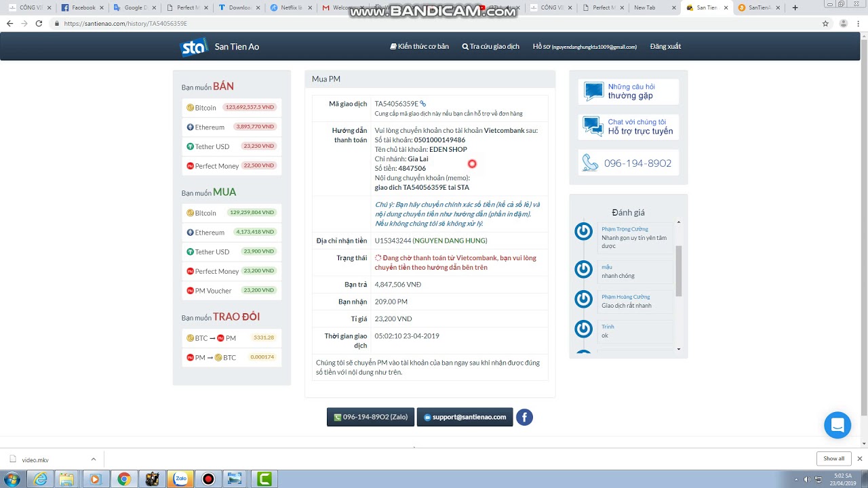Click the STA logo in the header

[x=194, y=47]
